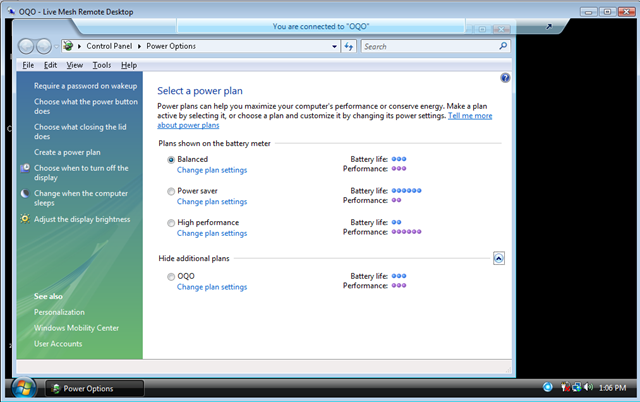This screenshot has width=640, height=402.
Task: Click the network tray icon
Action: pyautogui.click(x=577, y=387)
